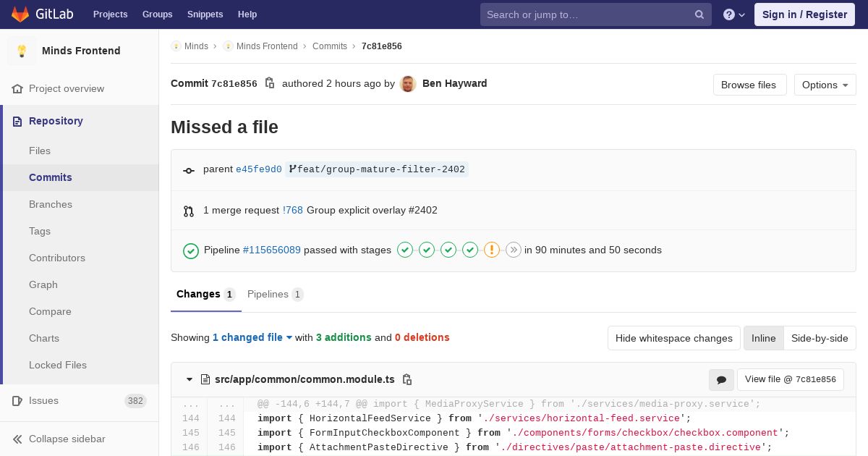This screenshot has width=868, height=456.
Task: Click the Minds Frontend project avatar
Action: [x=22, y=51]
